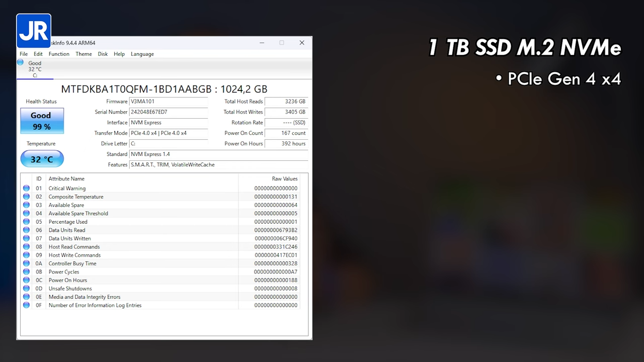Click the status icon beside Critical Warning

(26, 189)
